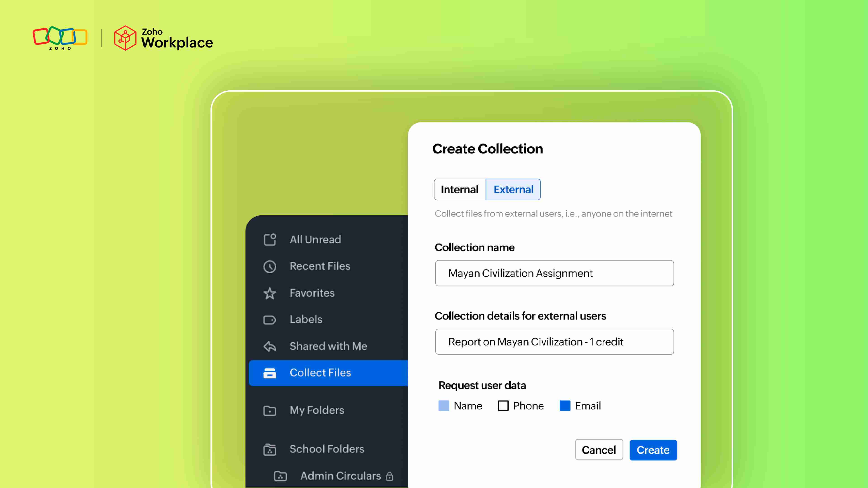Click the 'Request user data' heading
Image resolution: width=868 pixels, height=488 pixels.
[x=482, y=385]
